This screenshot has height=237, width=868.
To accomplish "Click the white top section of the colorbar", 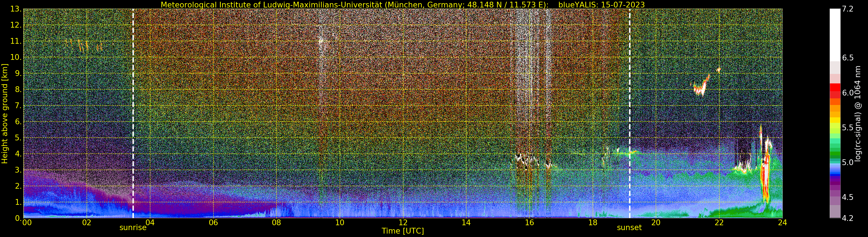I will click(835, 35).
